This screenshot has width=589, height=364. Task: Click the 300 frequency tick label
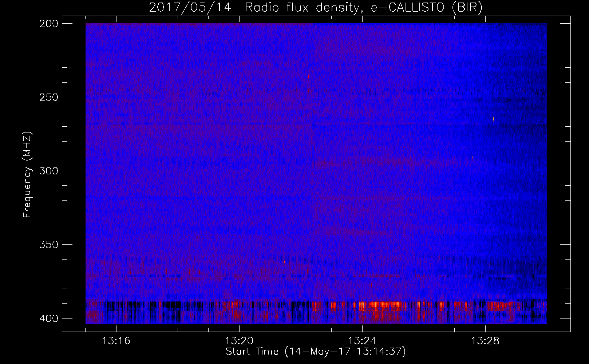[x=49, y=171]
